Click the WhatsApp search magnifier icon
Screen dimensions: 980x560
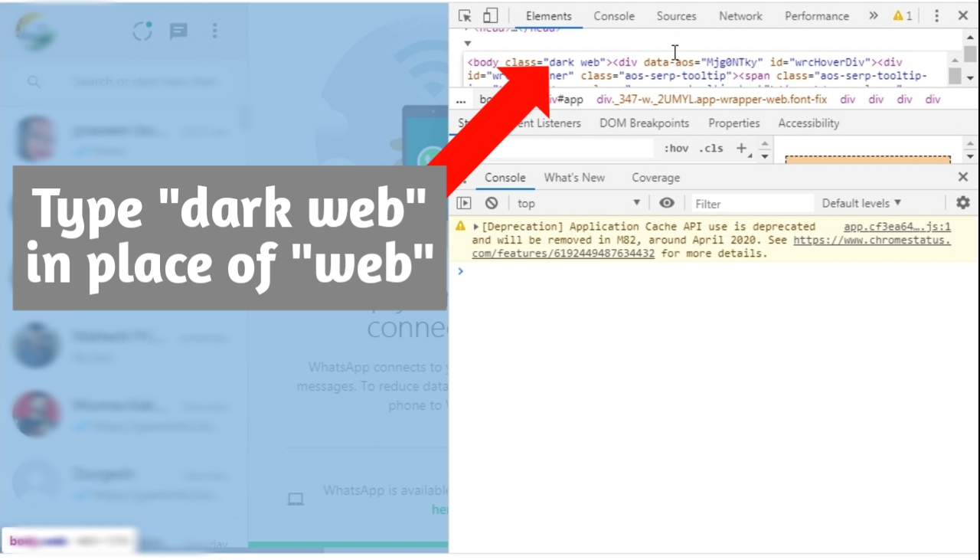[x=34, y=81]
